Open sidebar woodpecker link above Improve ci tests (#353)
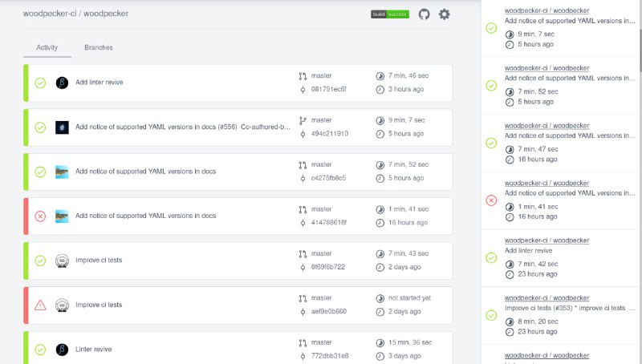The image size is (642, 364). [x=547, y=298]
